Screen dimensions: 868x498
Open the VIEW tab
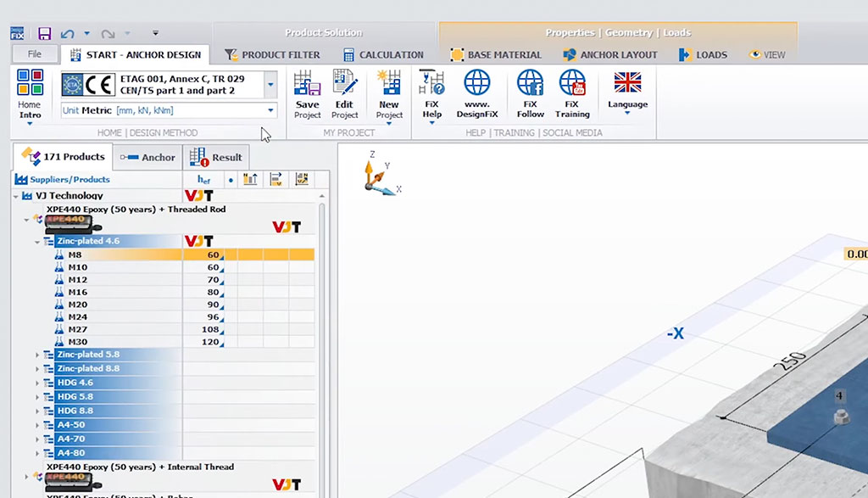766,55
